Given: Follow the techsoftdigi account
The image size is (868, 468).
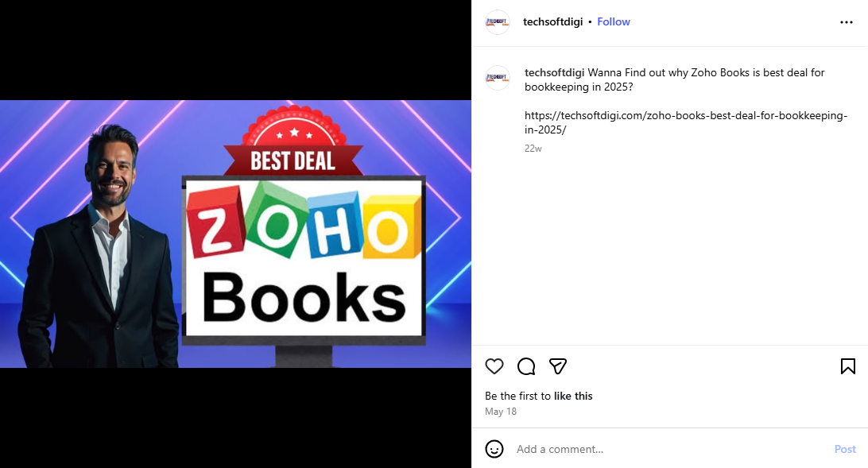Looking at the screenshot, I should pos(614,21).
